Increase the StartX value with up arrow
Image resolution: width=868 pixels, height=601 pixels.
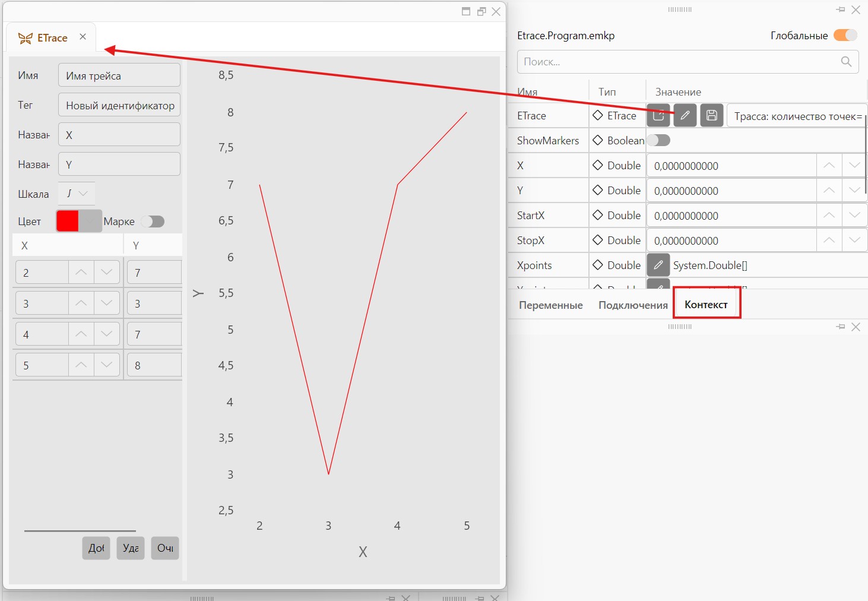coord(829,216)
